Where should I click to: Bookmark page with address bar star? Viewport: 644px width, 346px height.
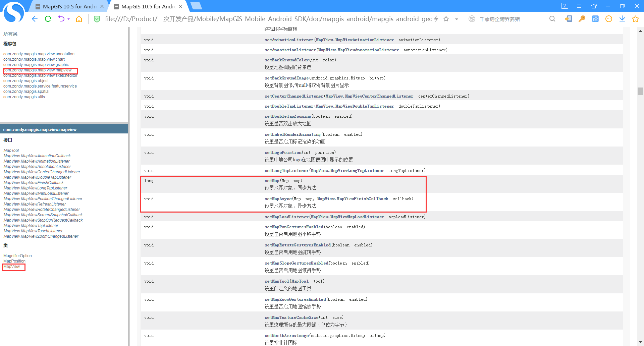(x=446, y=19)
